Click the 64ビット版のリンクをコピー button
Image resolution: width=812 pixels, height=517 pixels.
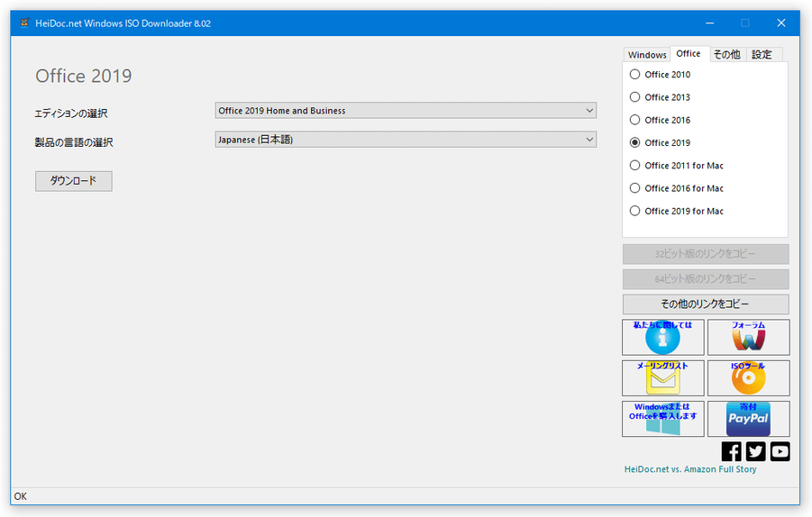(706, 279)
